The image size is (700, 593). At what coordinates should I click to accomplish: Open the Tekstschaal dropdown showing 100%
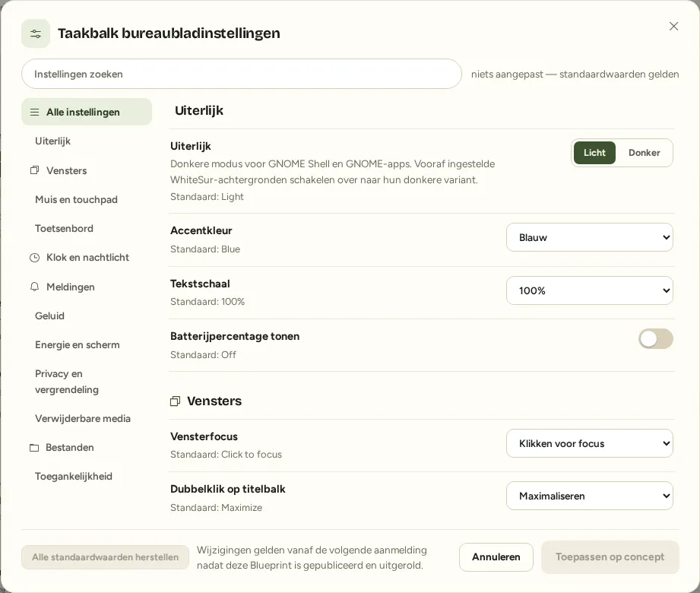click(589, 290)
